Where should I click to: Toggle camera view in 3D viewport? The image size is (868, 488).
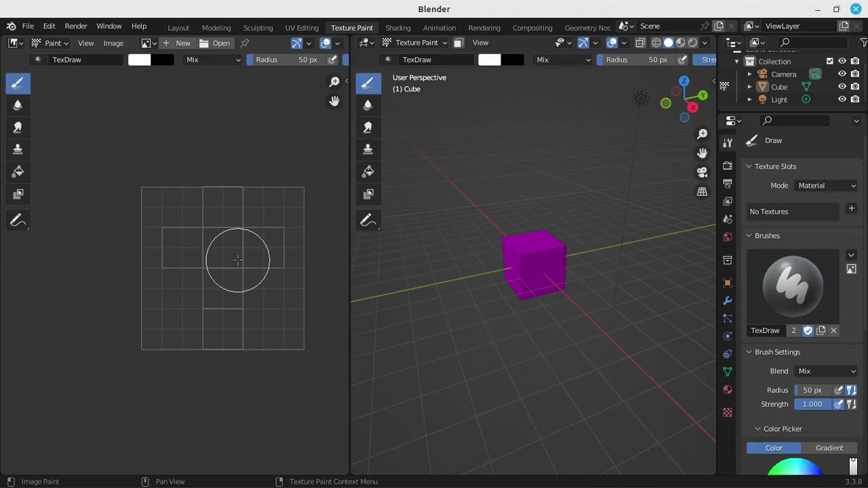[703, 172]
